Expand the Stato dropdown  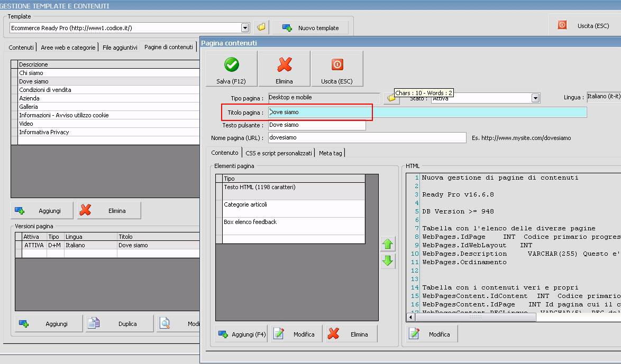pyautogui.click(x=535, y=98)
